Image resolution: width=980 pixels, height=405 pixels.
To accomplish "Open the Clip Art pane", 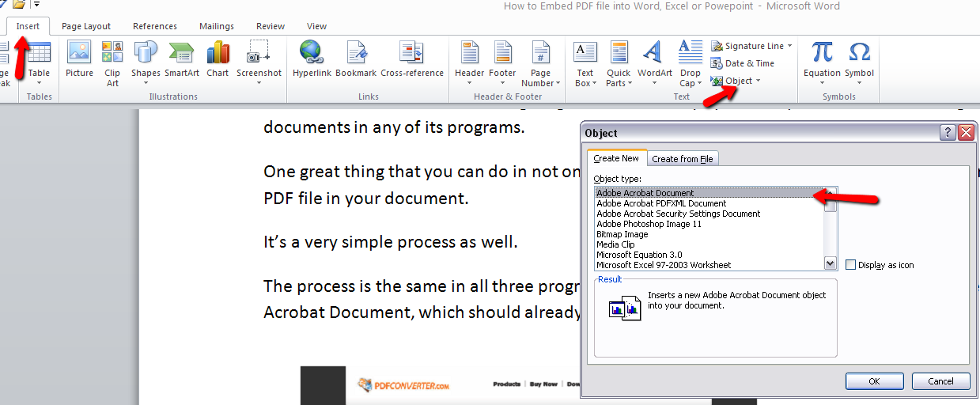I will 112,63.
